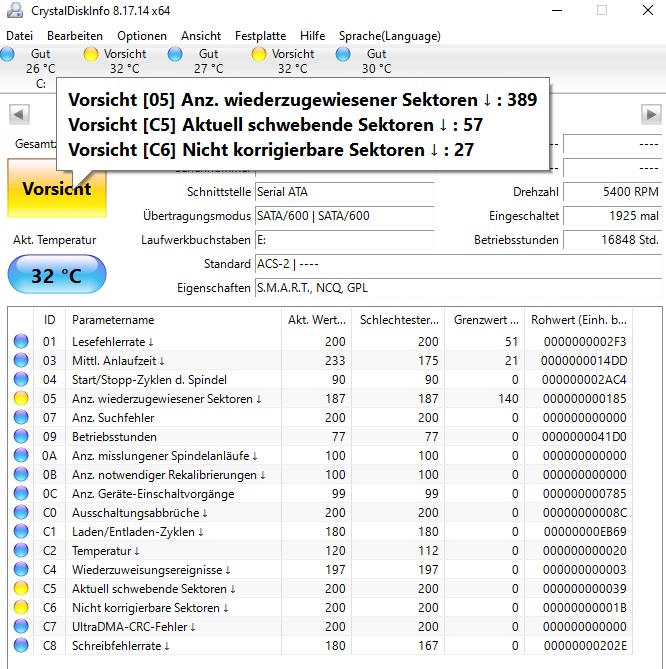Screen dimensions: 666x669
Task: Select 'Aktuell schwebende Sektoren' row text
Action: 154,588
